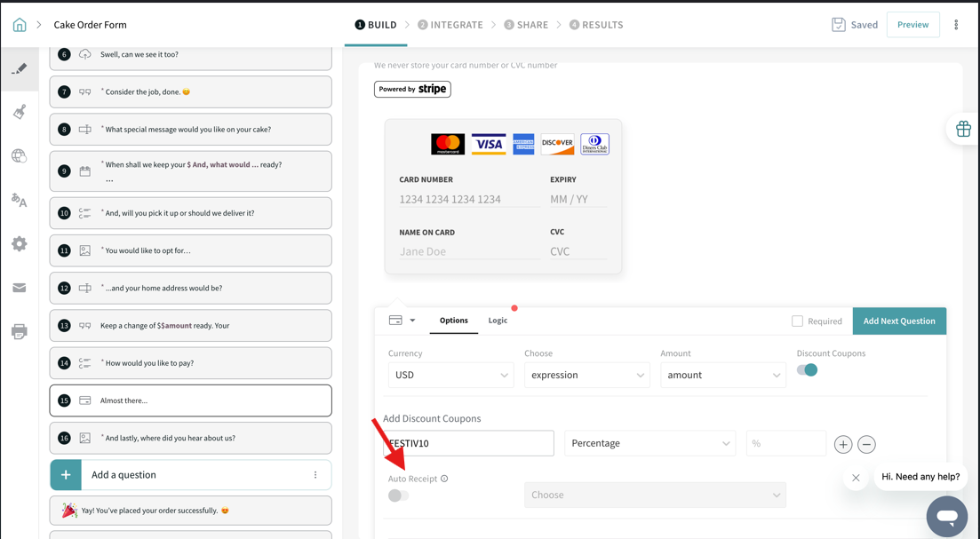Tick the Required checkbox
Screen dimensions: 980x539
pyautogui.click(x=797, y=321)
